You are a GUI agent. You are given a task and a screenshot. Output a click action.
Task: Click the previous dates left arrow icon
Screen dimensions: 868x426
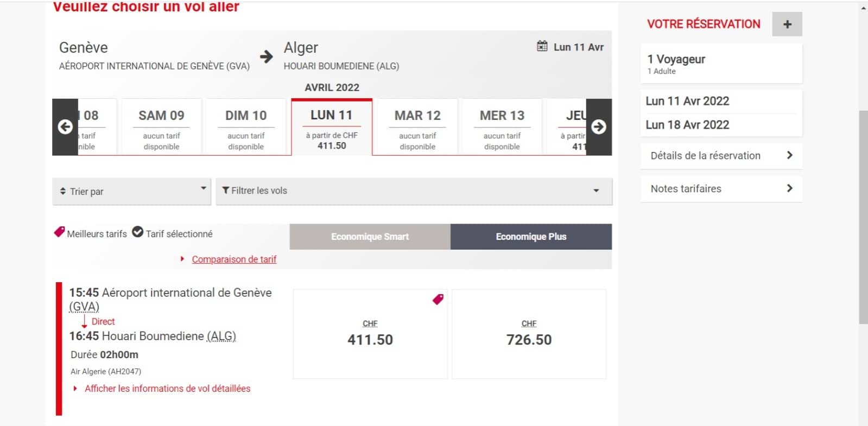65,127
